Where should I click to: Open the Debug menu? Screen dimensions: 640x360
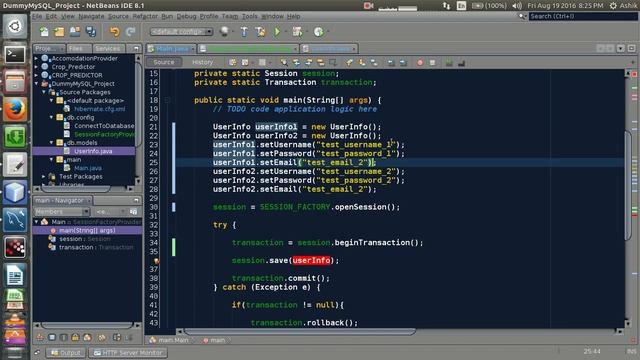[x=186, y=16]
